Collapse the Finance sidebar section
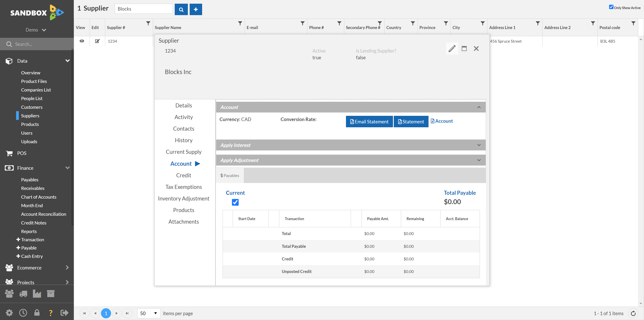Viewport: 644px width, 320px height. pos(67,168)
